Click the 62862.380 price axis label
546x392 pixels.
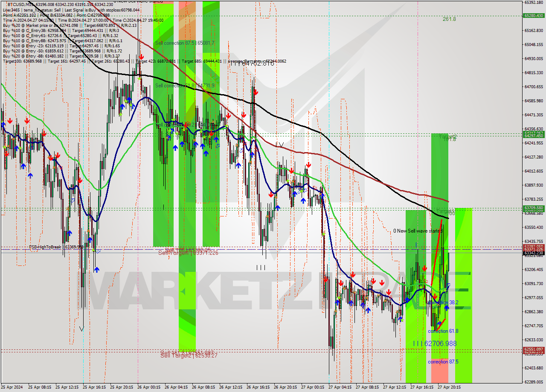pyautogui.click(x=533, y=311)
